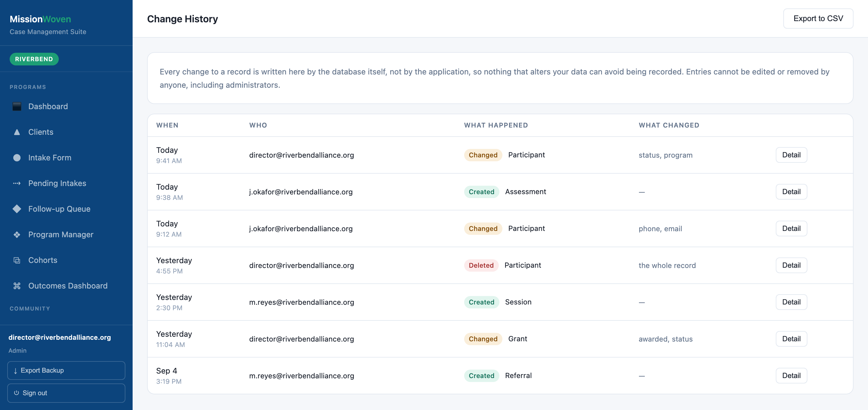Click the power icon in Sign out
868x410 pixels.
click(x=16, y=393)
